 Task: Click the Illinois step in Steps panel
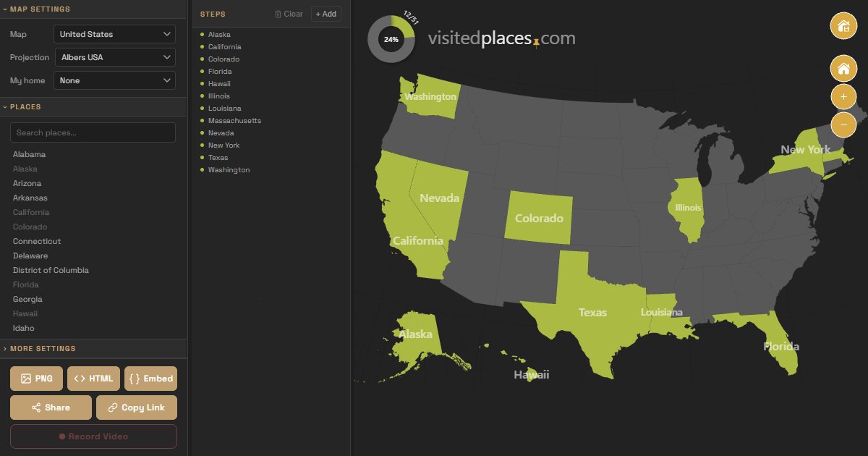219,96
